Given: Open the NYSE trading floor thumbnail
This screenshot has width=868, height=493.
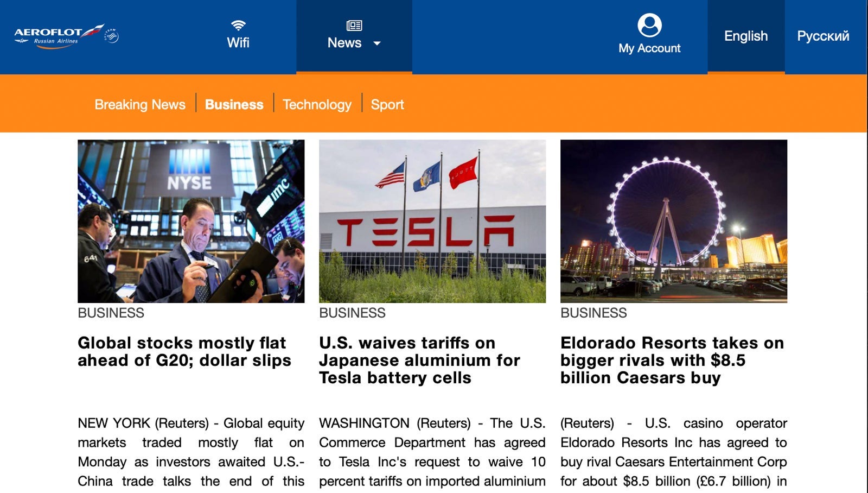Looking at the screenshot, I should pos(191,221).
